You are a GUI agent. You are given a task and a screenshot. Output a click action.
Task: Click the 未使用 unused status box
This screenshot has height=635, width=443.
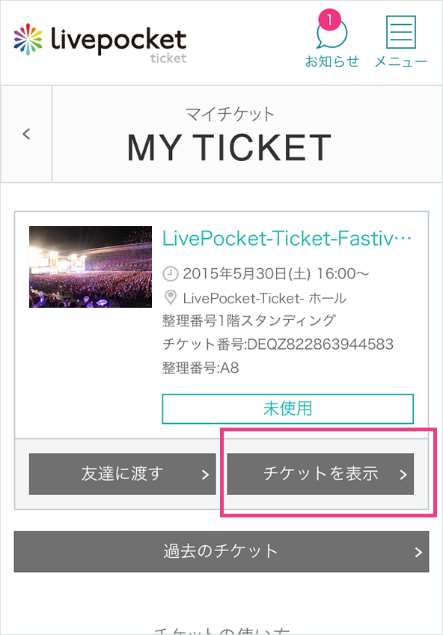(x=288, y=409)
